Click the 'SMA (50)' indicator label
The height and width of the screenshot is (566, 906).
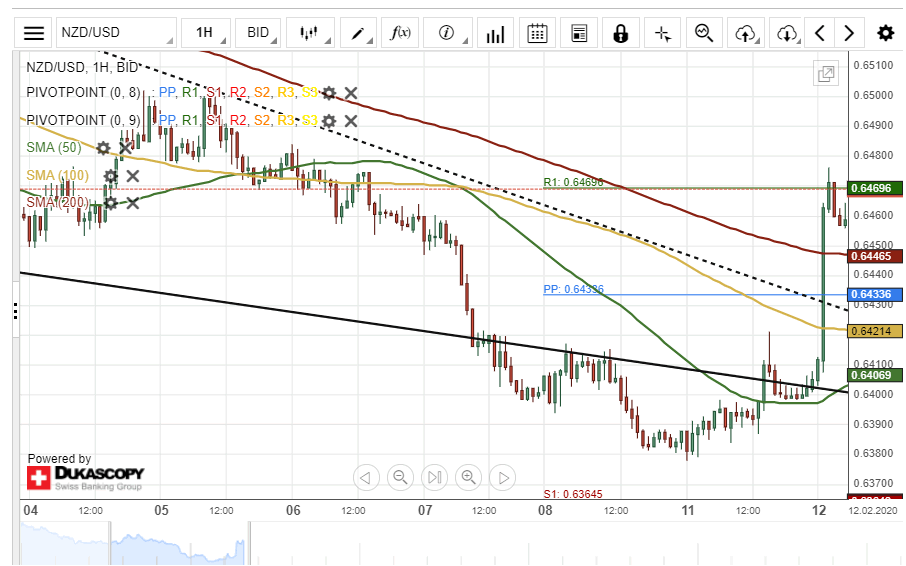click(x=54, y=148)
